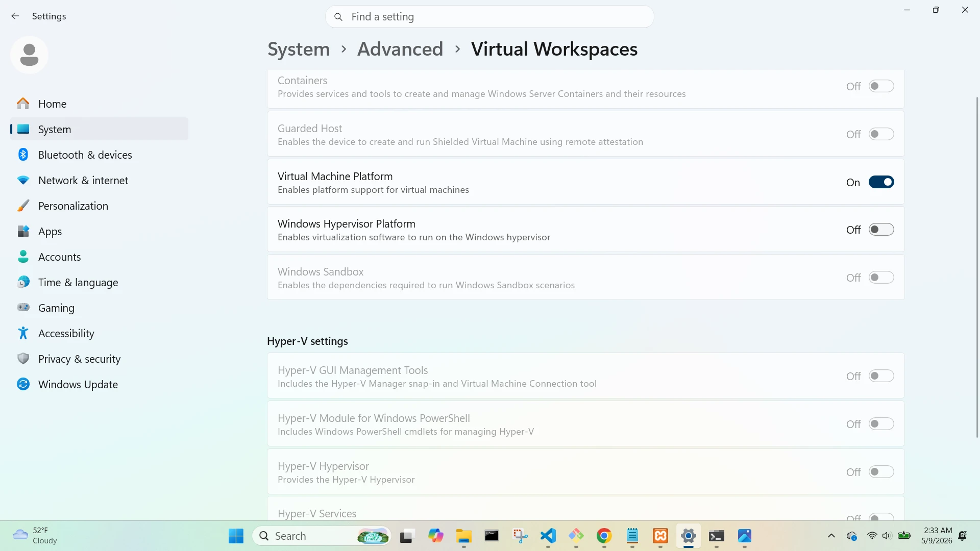Click the Wi-Fi tray icon
980x551 pixels.
pyautogui.click(x=872, y=536)
